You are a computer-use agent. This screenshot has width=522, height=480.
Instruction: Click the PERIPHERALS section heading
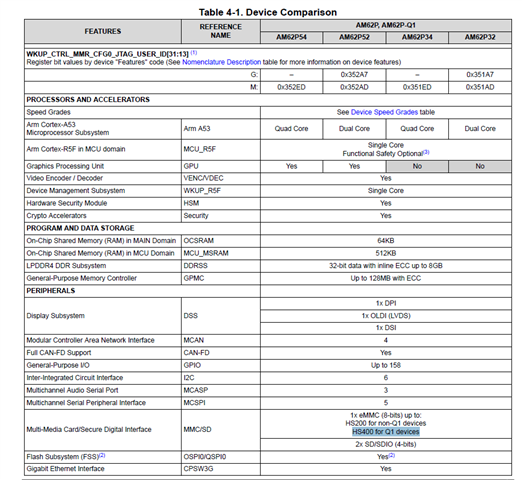click(x=51, y=291)
